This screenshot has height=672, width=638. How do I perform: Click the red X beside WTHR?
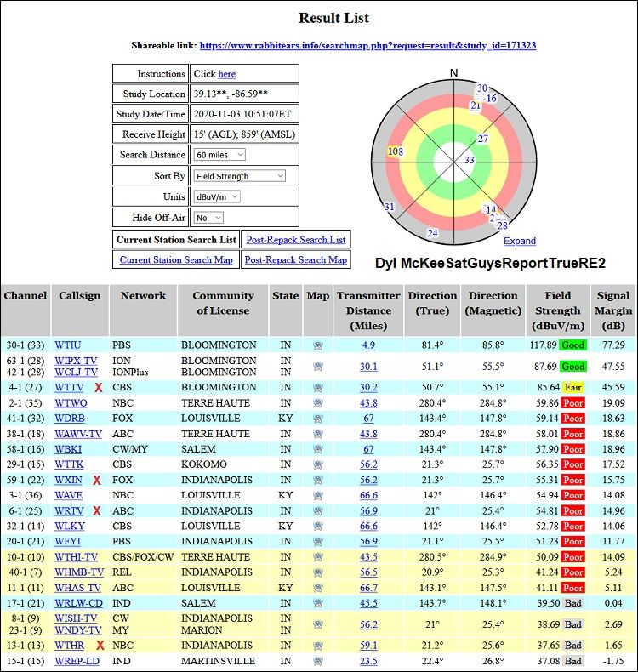click(100, 646)
